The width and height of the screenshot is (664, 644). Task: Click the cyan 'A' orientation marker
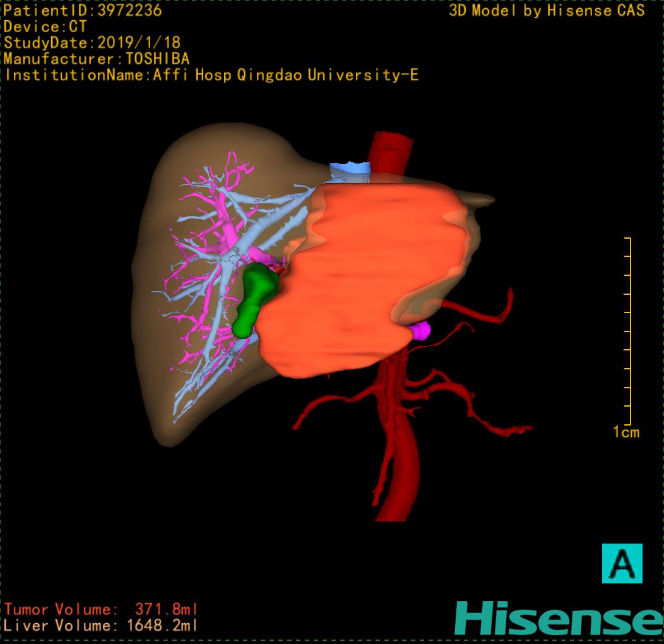point(622,563)
